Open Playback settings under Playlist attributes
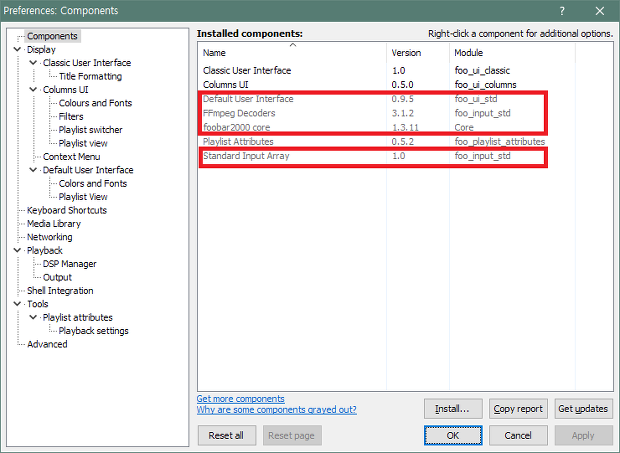The width and height of the screenshot is (620, 453). pos(93,330)
